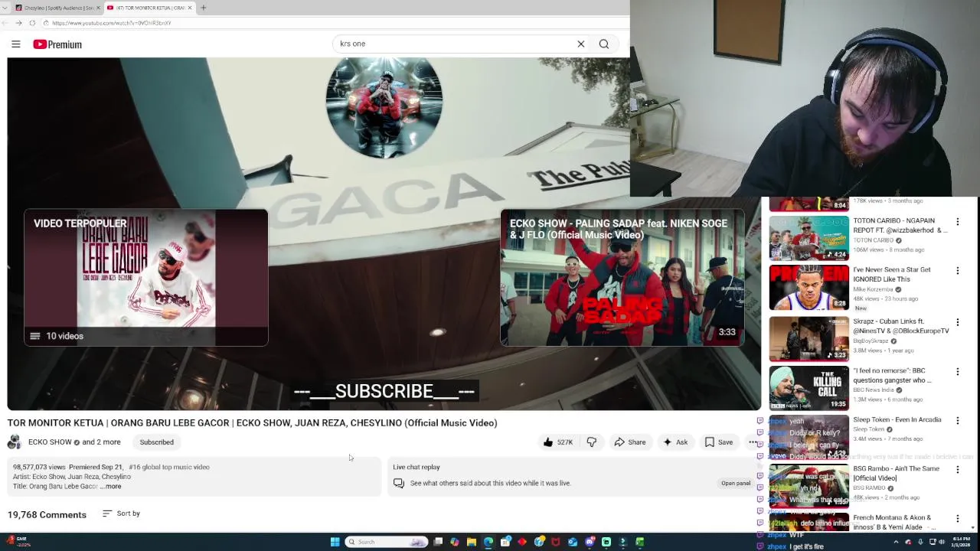Click the browser address bar URL
980x551 pixels.
click(x=112, y=23)
